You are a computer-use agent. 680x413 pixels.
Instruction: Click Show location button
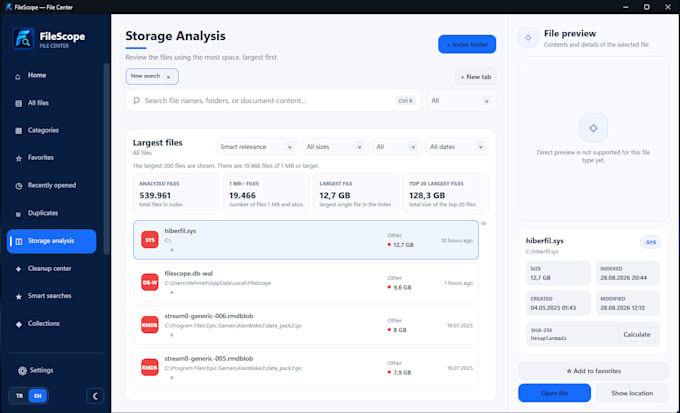632,393
